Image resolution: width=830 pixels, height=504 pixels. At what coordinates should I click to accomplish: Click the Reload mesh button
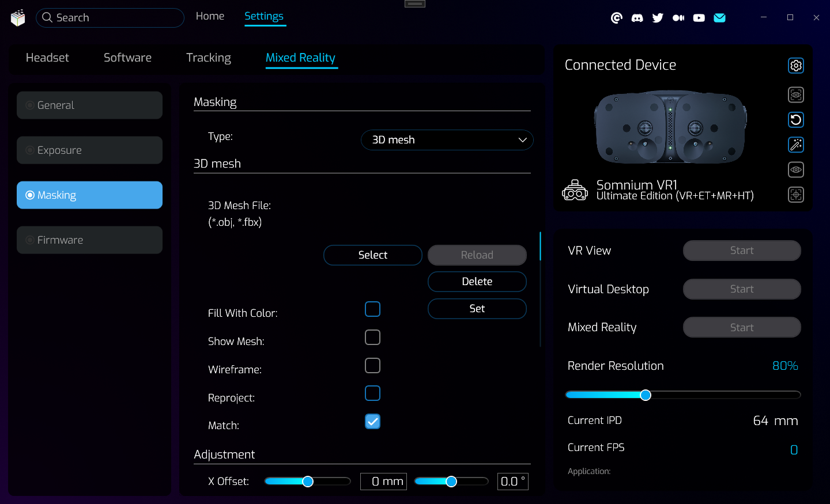coord(477,255)
